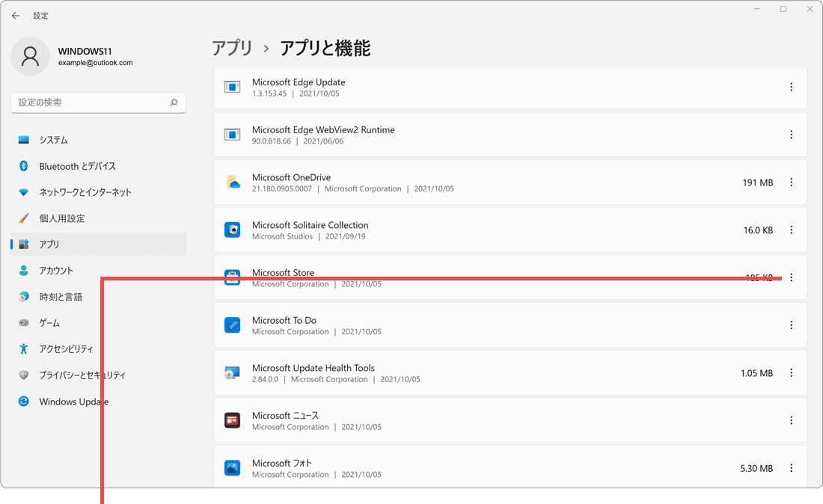
Task: Open three-dot menu for Microsoft フォト
Action: click(791, 468)
